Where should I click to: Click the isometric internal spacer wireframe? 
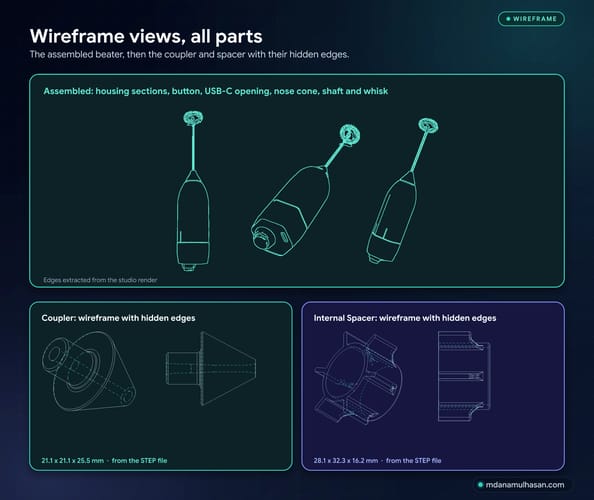(358, 378)
